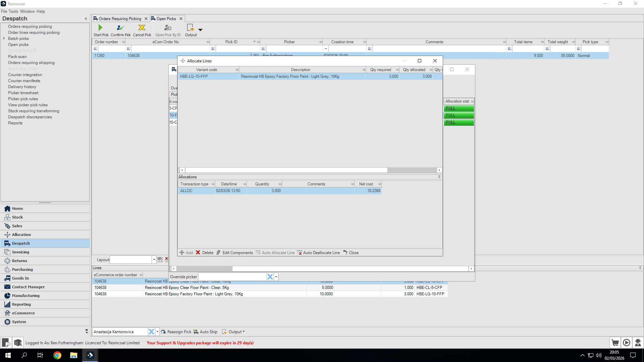Open the Purchasing module in the sidebar
Viewport: 644px width, 362px height.
coord(45,269)
